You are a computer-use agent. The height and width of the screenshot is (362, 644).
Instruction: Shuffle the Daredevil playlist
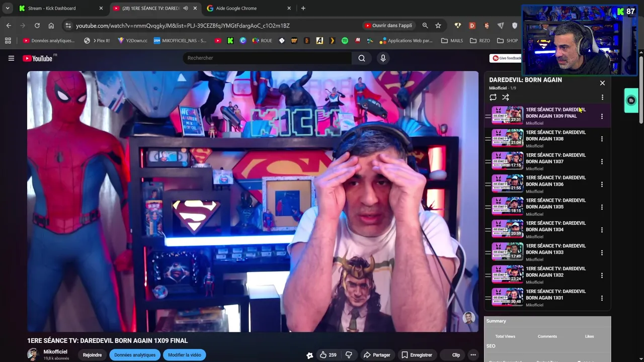click(x=506, y=97)
